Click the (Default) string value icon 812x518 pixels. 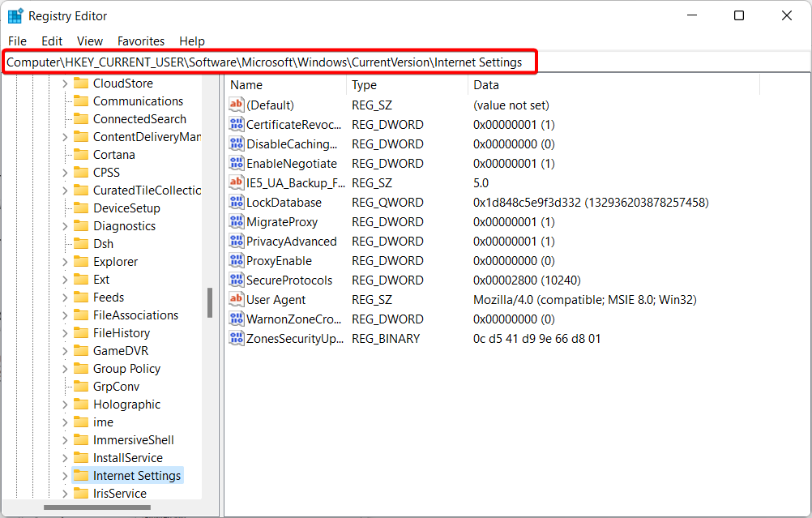point(236,105)
